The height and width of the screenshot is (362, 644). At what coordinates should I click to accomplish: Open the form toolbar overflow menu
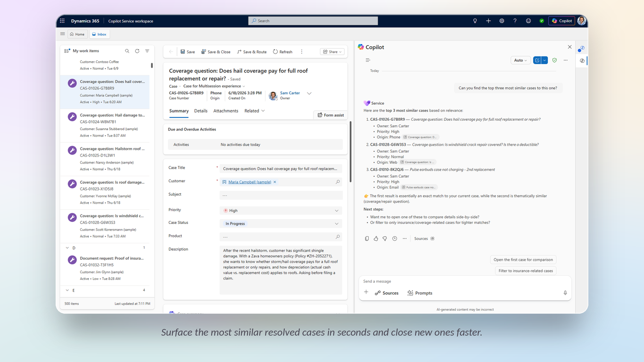click(302, 52)
